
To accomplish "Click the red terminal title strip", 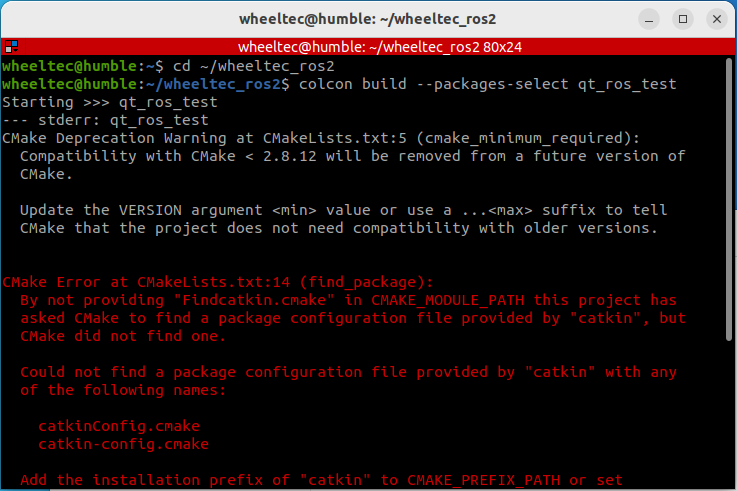I will 368,47.
